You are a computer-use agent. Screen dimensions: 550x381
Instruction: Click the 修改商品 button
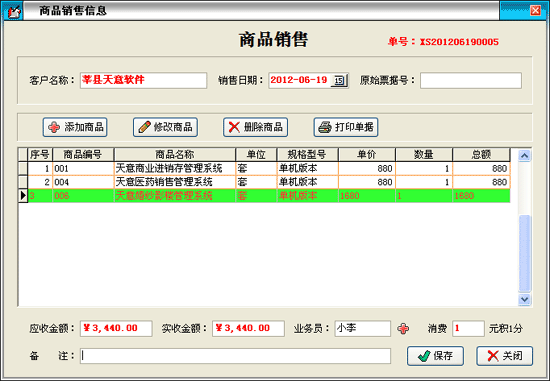click(x=165, y=127)
